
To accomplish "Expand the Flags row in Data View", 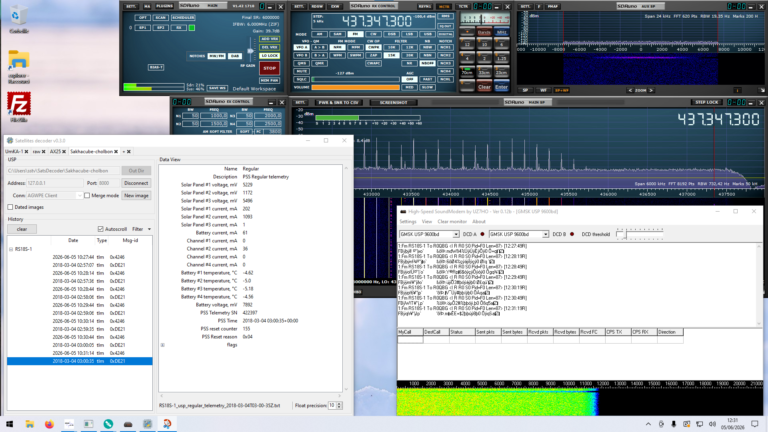I will coord(163,345).
